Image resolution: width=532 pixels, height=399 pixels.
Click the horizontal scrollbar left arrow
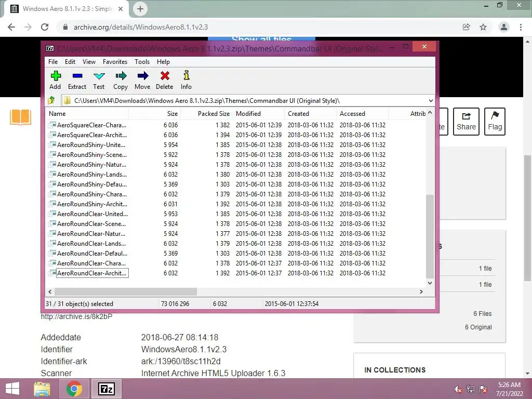tap(50, 291)
